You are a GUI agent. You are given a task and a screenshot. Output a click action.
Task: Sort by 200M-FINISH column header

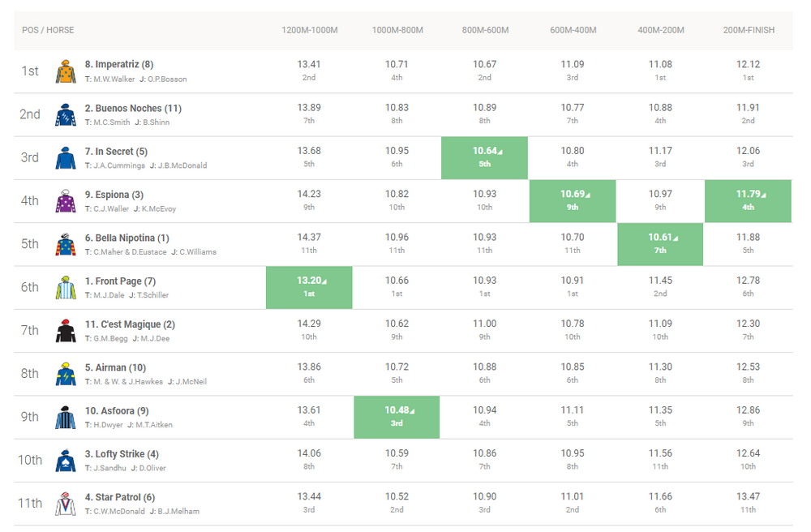(748, 30)
